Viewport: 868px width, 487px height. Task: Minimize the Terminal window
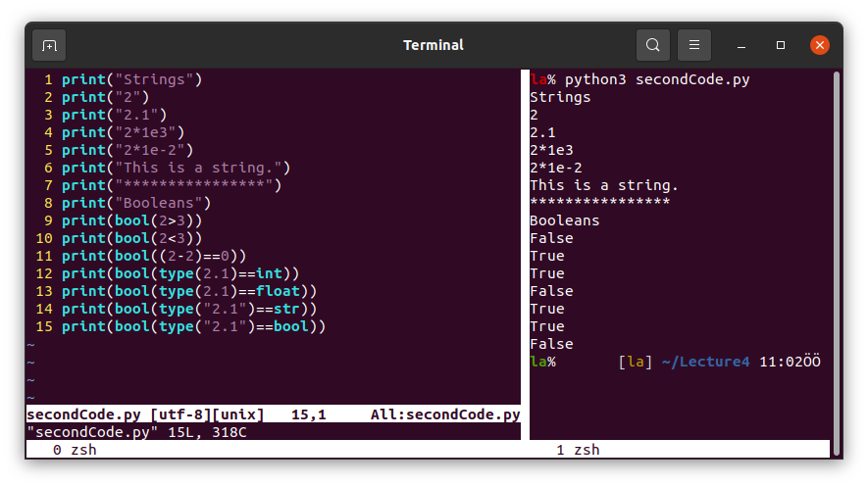click(x=741, y=45)
